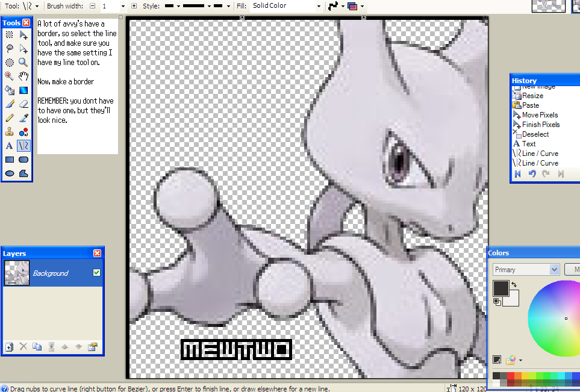Screen dimensions: 580x392
Task: Pick a color on the color wheel
Action: coord(554,319)
